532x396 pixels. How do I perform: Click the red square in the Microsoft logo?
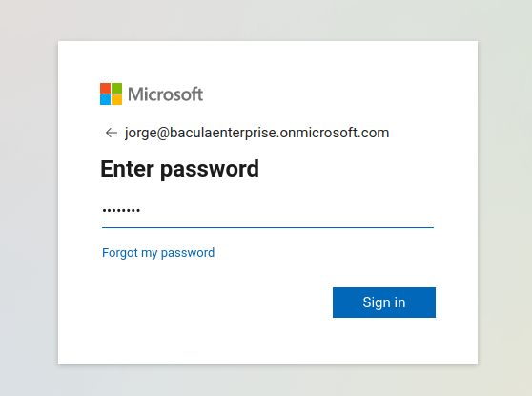(x=105, y=89)
